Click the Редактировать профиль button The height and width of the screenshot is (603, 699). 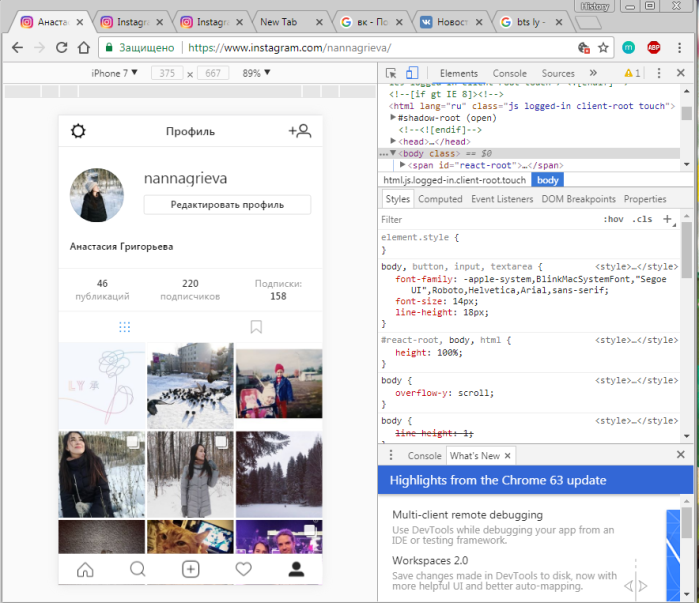(227, 205)
